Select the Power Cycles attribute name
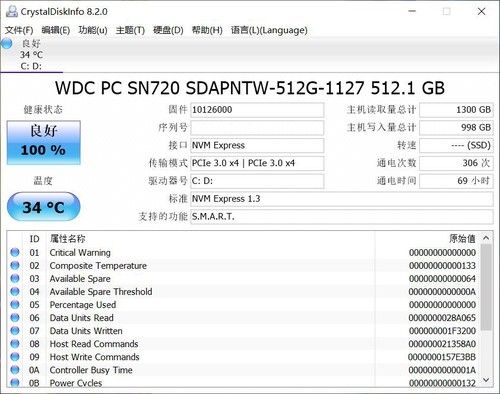 (x=76, y=383)
